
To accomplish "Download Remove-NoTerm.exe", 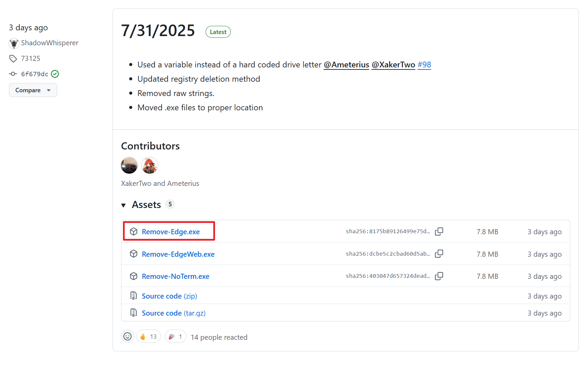I will (x=176, y=276).
